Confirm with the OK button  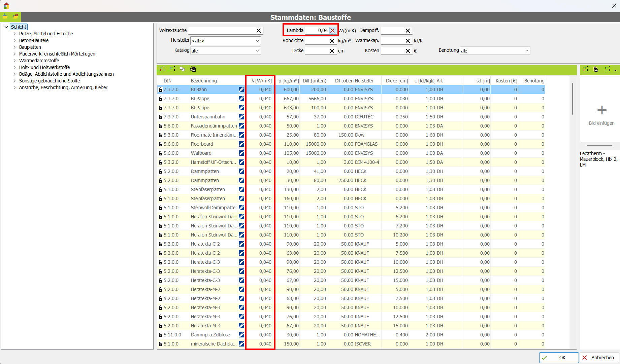point(559,358)
